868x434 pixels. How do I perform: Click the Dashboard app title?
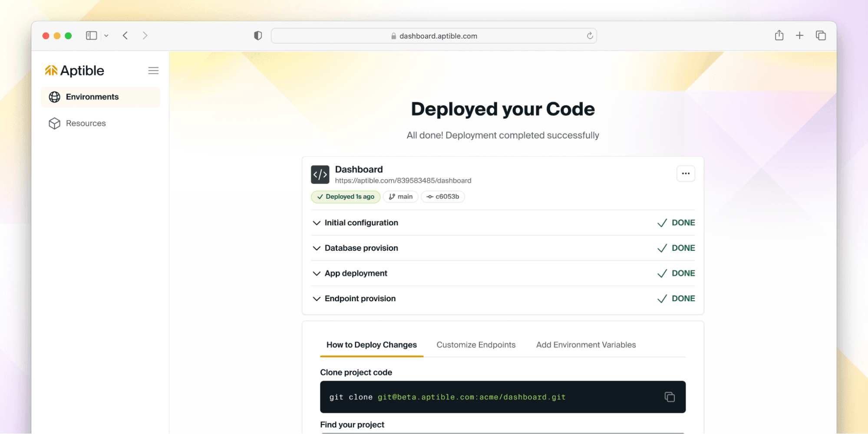pos(359,169)
